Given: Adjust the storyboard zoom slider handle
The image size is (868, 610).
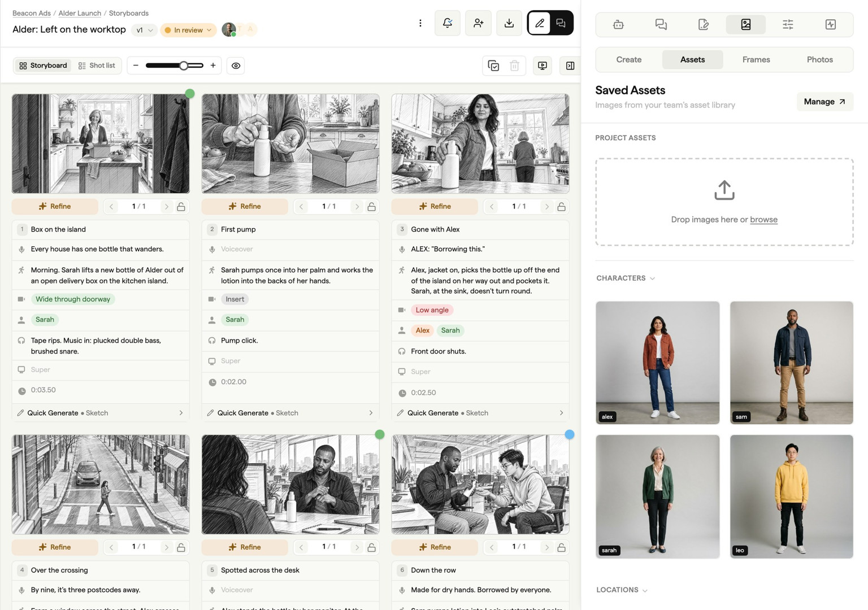Looking at the screenshot, I should click(x=184, y=66).
